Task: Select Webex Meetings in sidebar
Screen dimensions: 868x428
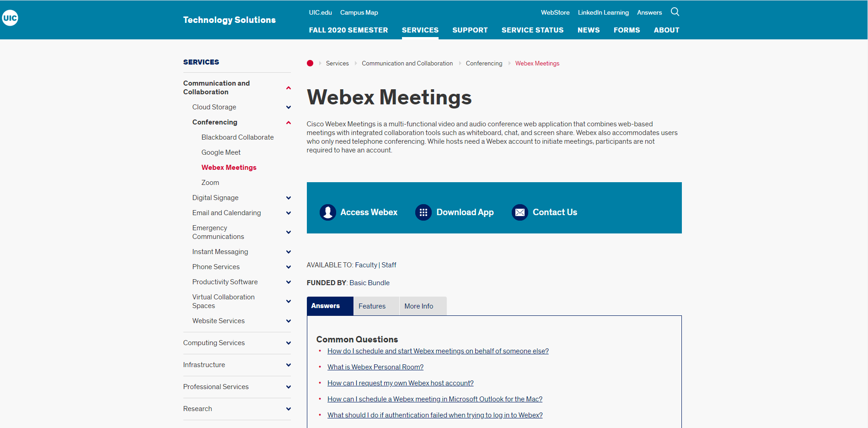Action: click(x=229, y=168)
